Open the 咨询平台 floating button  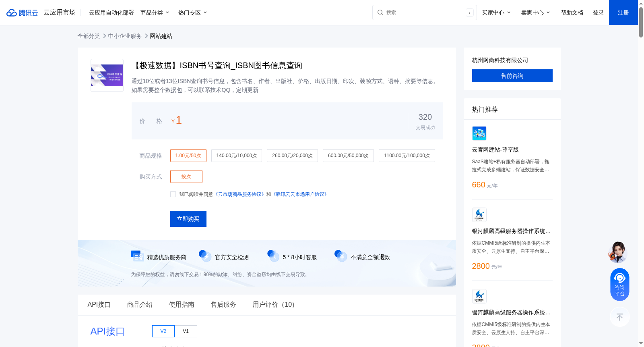point(619,285)
